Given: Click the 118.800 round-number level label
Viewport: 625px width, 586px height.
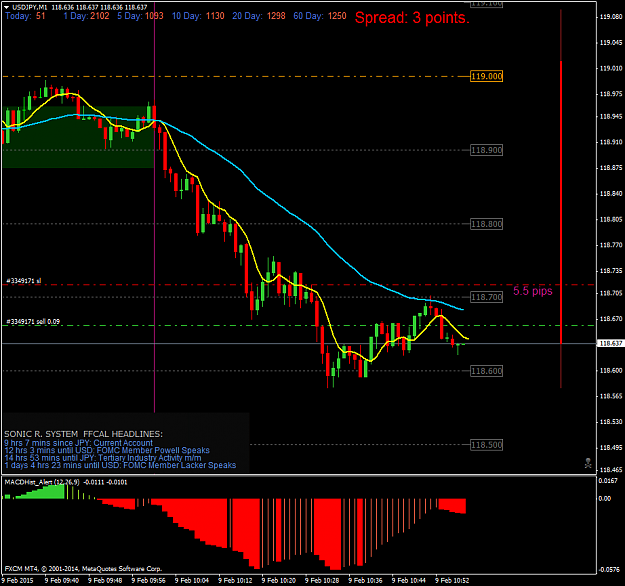Looking at the screenshot, I should tap(486, 224).
